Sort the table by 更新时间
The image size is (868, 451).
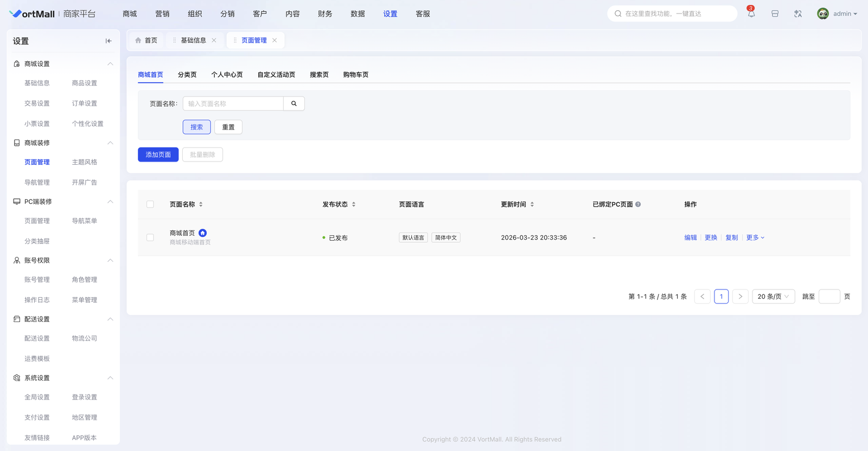[x=532, y=204]
